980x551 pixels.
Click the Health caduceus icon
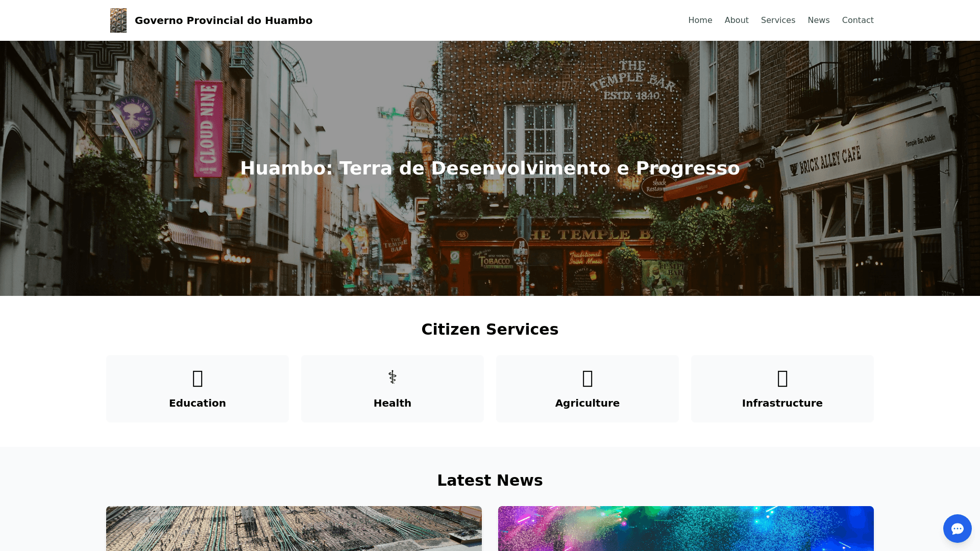pos(392,378)
